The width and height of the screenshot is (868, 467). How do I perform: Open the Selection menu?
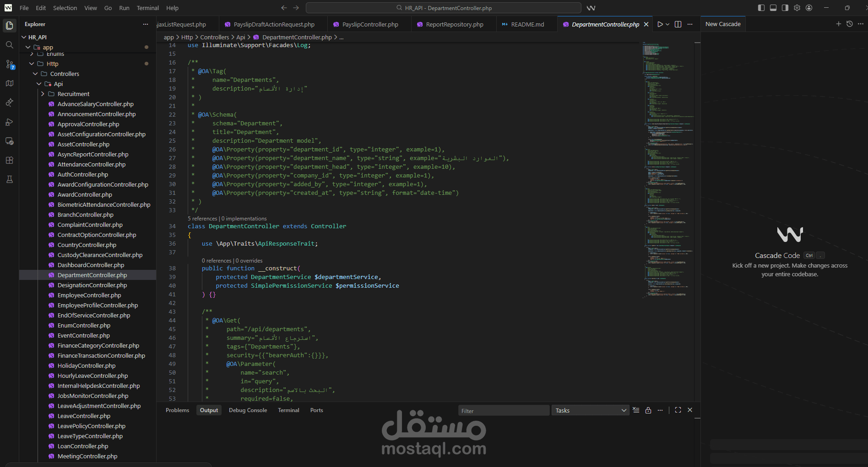[x=65, y=8]
